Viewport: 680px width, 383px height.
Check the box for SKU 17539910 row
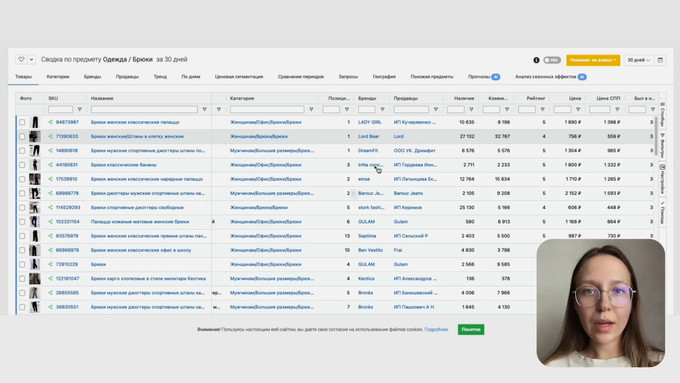(x=22, y=179)
